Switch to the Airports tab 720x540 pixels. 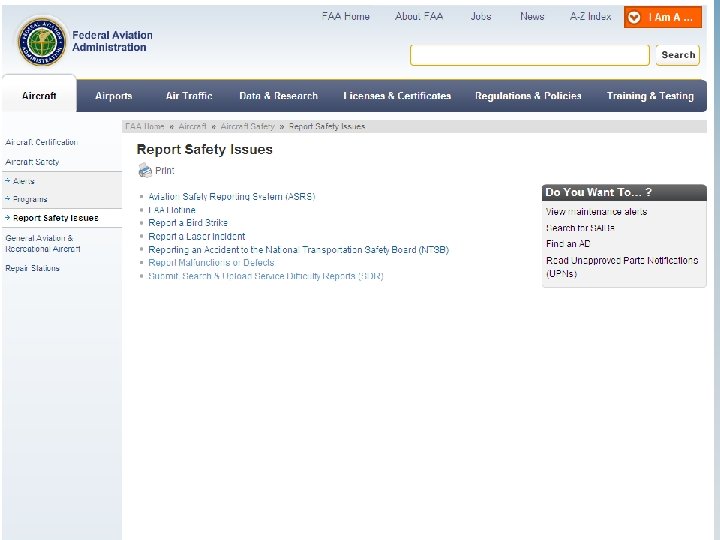(113, 96)
